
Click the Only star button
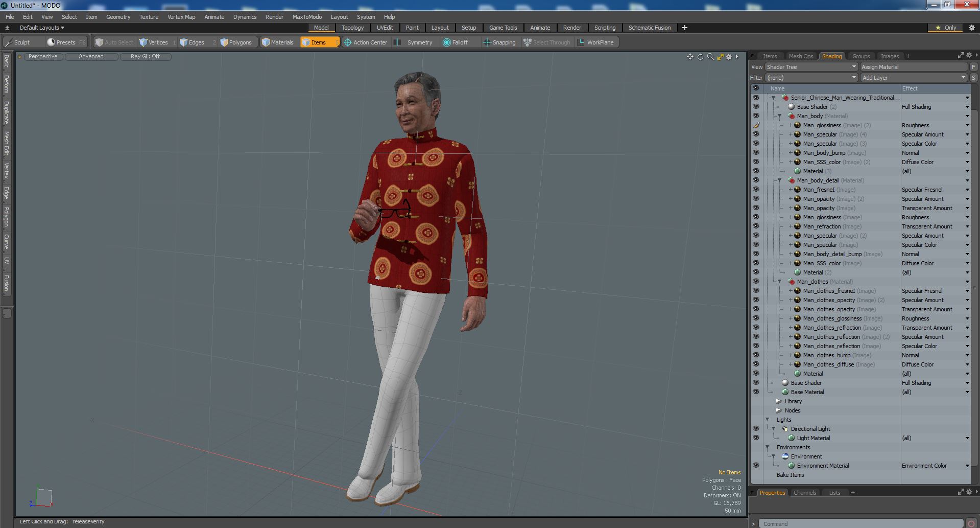[946, 28]
